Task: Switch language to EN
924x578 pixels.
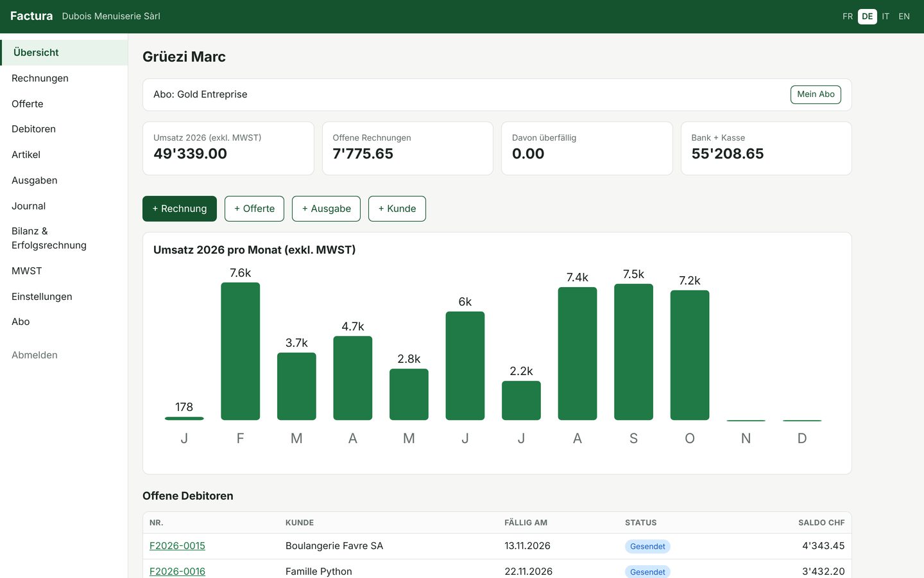Action: coord(904,17)
